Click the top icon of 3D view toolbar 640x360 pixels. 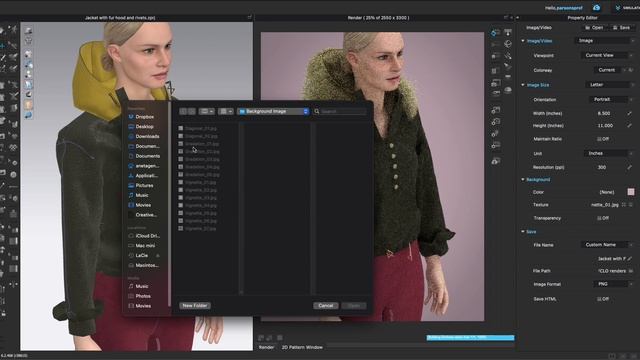pos(28,31)
